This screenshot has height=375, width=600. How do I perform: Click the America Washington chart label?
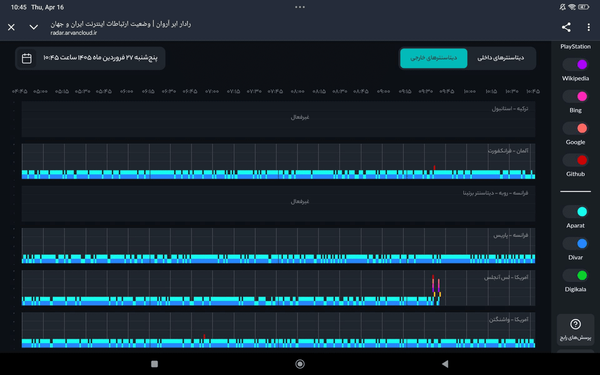pyautogui.click(x=508, y=320)
